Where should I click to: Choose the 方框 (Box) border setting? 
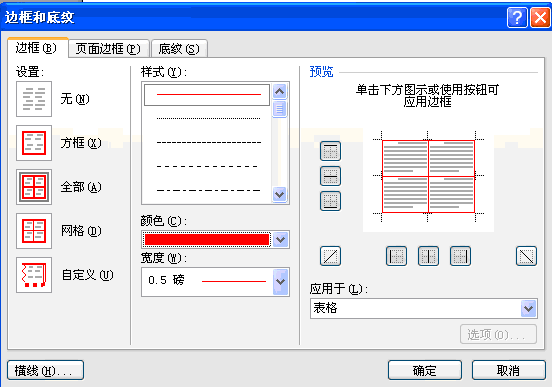(34, 143)
